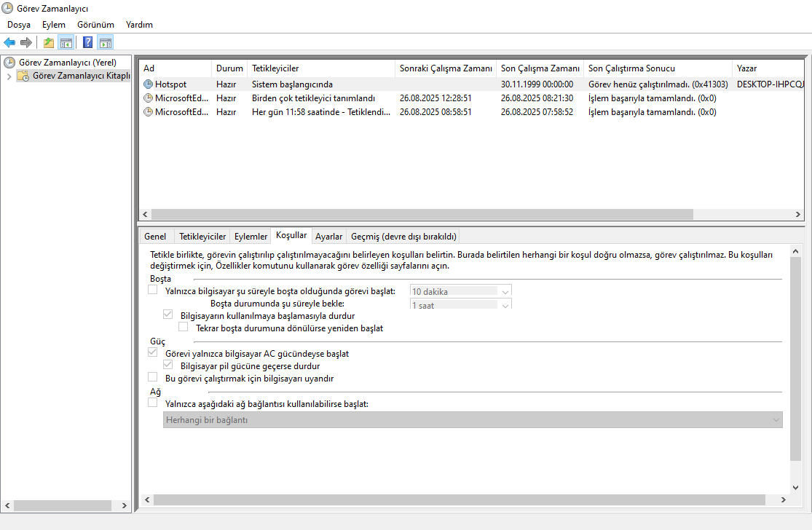The width and height of the screenshot is (812, 530).
Task: Go back using the blue back arrow
Action: 9,42
